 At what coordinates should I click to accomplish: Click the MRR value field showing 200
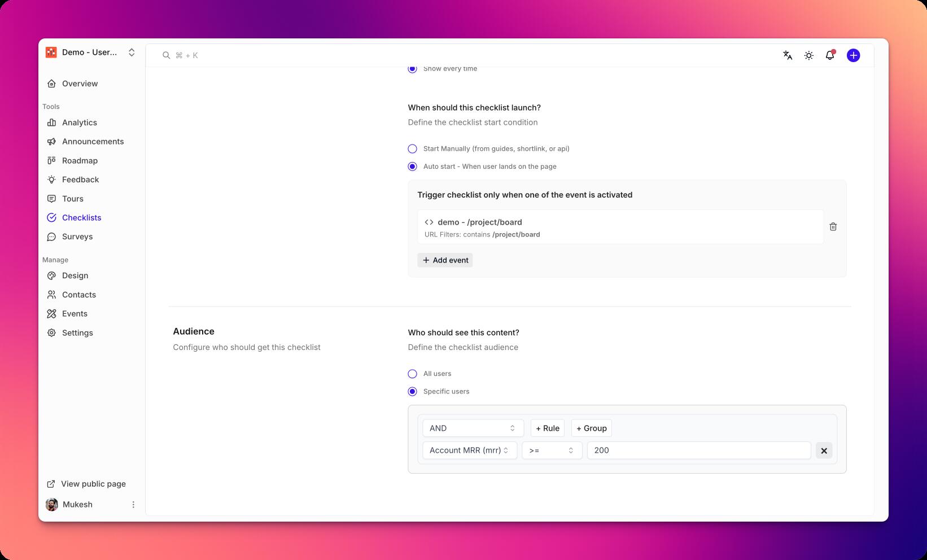(x=698, y=450)
